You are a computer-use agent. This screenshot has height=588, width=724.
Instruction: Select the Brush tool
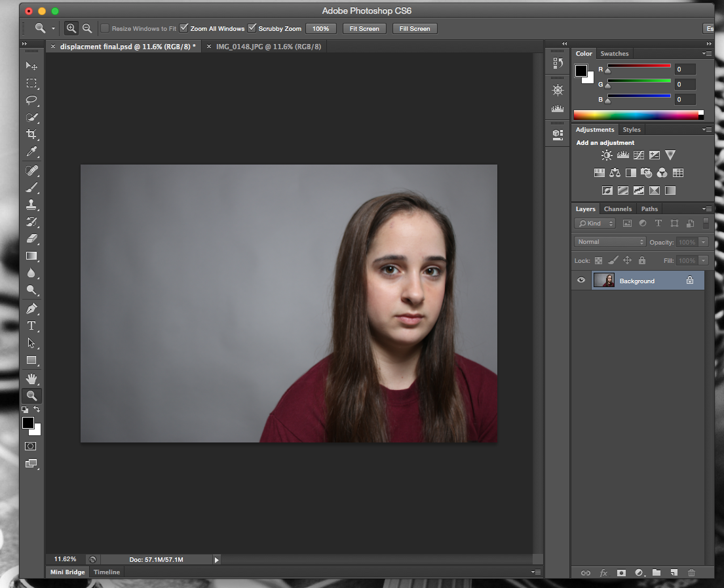pos(31,187)
